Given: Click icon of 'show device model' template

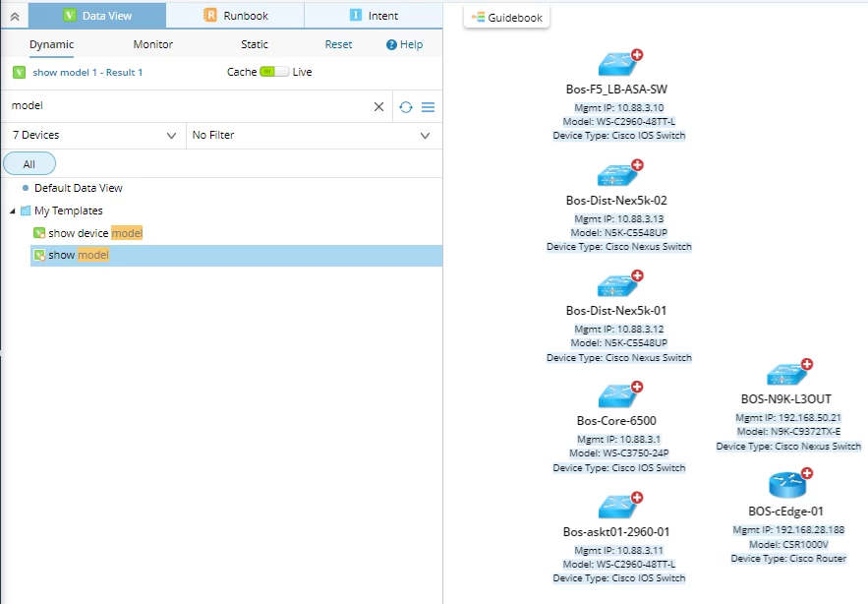Looking at the screenshot, I should 39,233.
